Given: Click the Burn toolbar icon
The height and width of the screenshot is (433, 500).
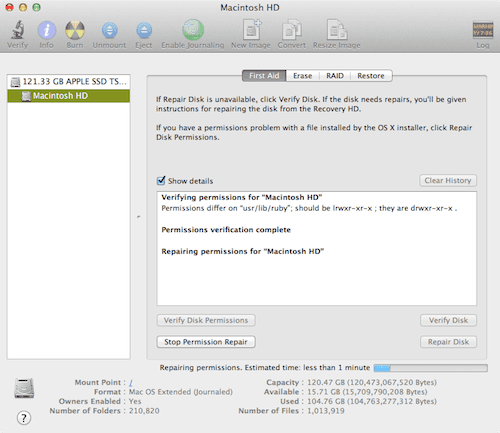Looking at the screenshot, I should coord(75,30).
